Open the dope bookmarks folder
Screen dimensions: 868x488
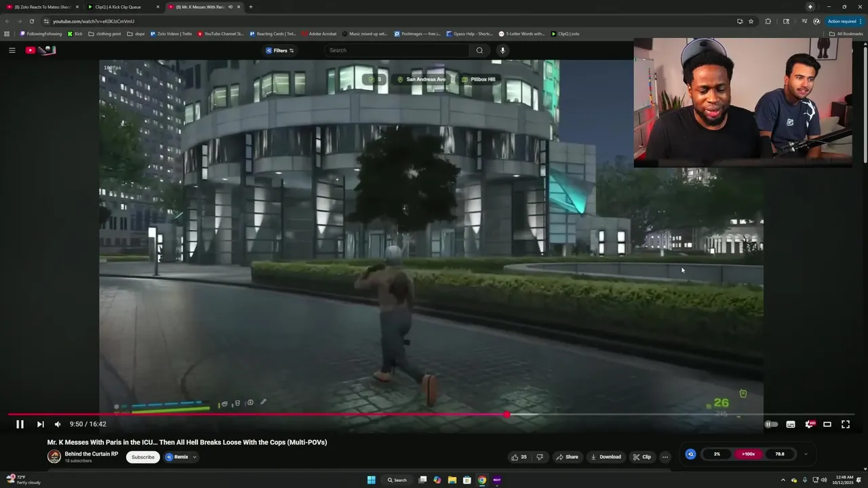tap(136, 33)
